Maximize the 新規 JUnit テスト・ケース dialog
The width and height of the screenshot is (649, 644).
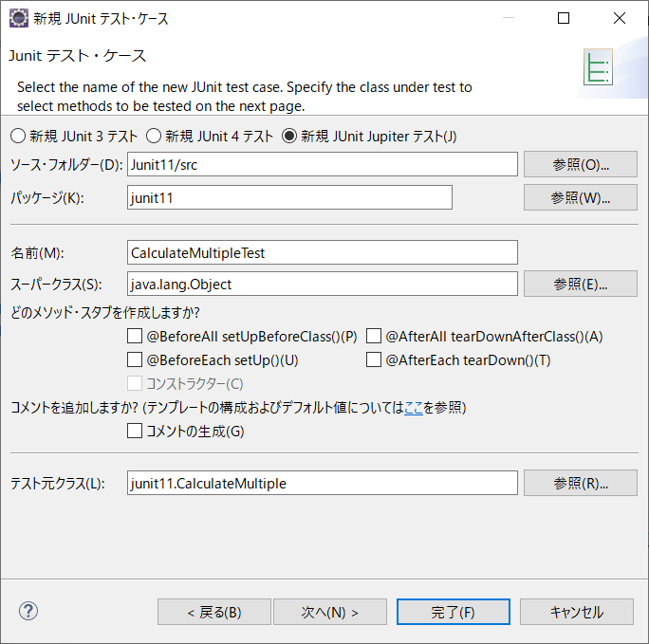tap(564, 18)
